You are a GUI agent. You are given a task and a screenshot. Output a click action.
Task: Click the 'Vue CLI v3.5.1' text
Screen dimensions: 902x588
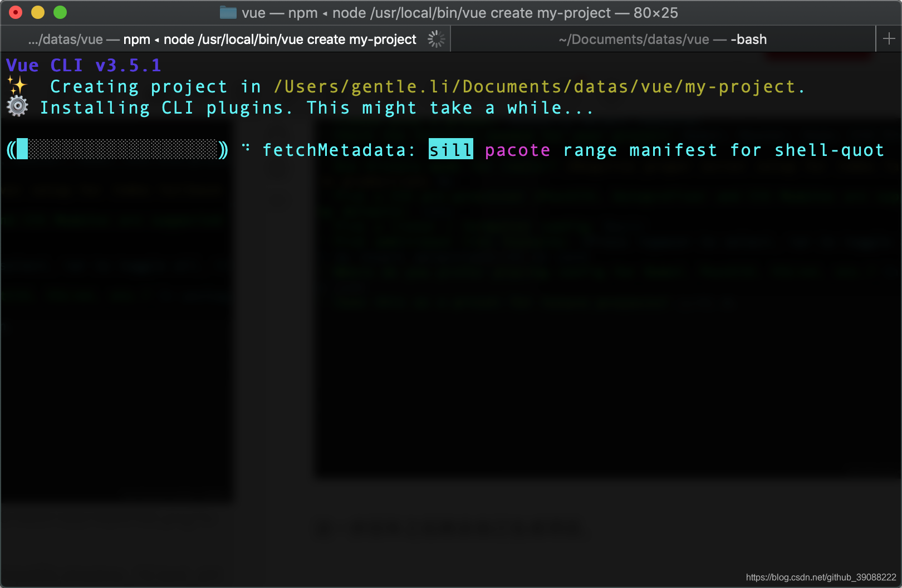click(x=84, y=65)
